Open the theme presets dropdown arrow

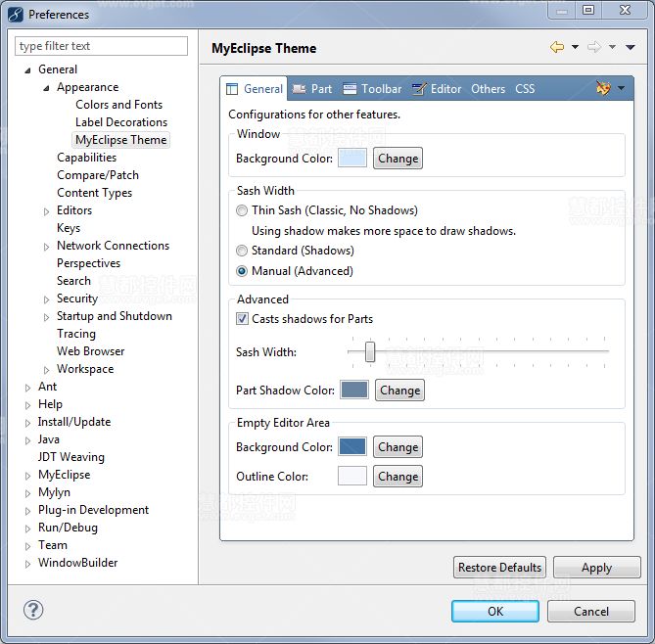click(621, 88)
